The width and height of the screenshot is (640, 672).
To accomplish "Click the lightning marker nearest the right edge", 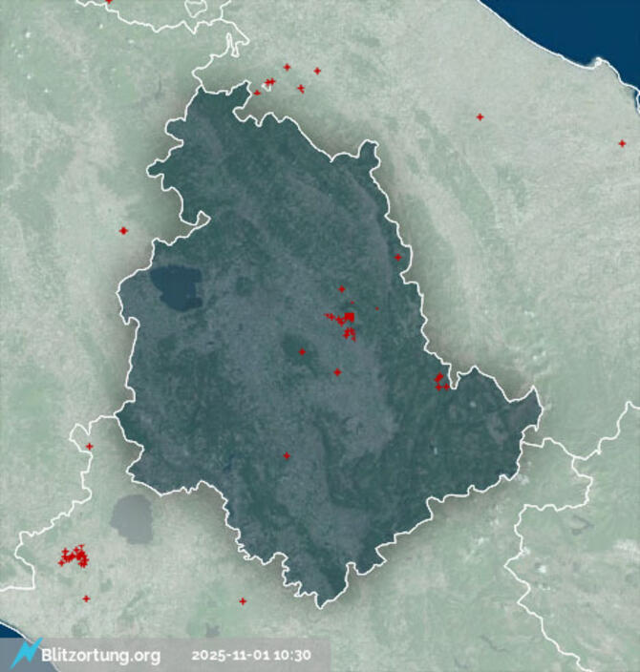I will click(x=622, y=143).
